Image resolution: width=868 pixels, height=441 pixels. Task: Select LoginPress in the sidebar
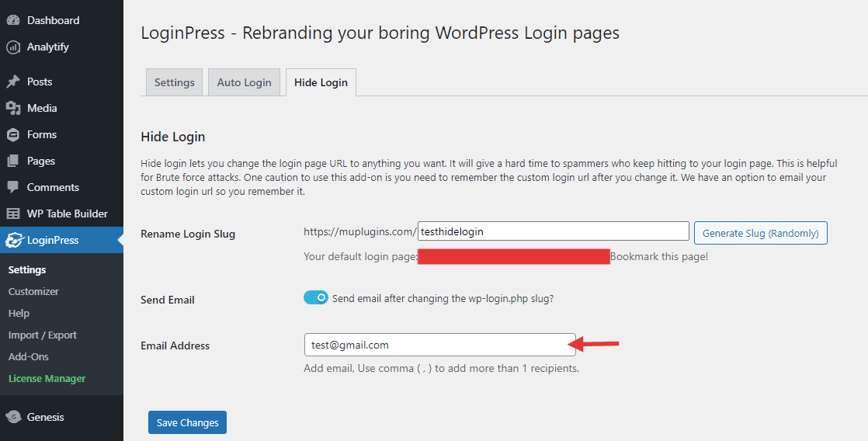coord(61,240)
